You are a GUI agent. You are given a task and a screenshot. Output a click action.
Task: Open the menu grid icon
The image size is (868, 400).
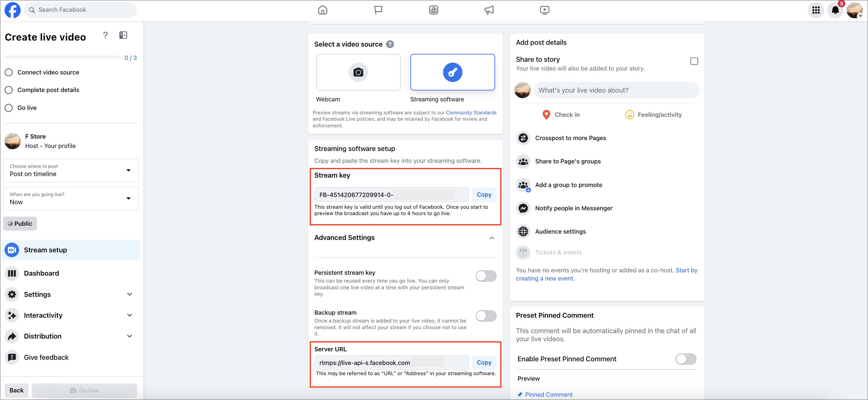click(x=816, y=10)
